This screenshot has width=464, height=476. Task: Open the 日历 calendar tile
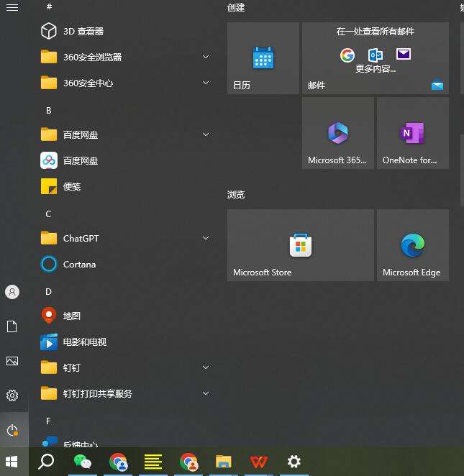click(x=263, y=58)
